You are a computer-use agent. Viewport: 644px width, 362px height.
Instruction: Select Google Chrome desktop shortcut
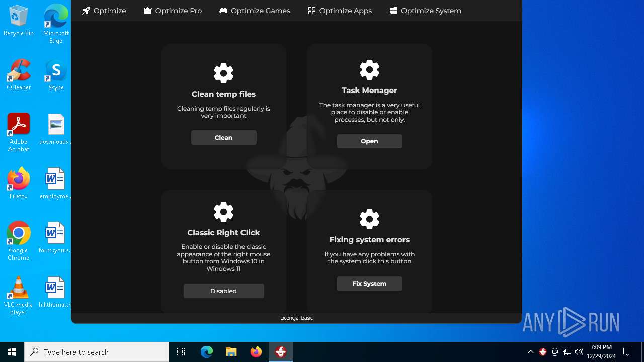point(19,241)
